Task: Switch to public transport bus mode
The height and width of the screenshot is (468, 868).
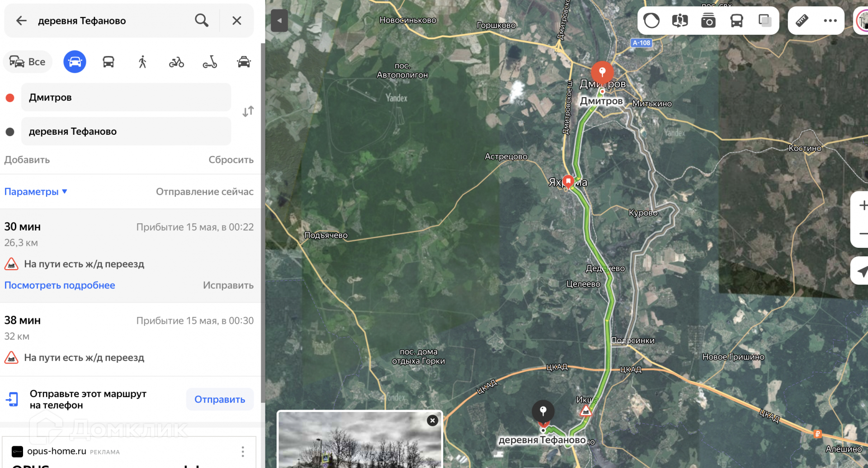Action: [108, 62]
